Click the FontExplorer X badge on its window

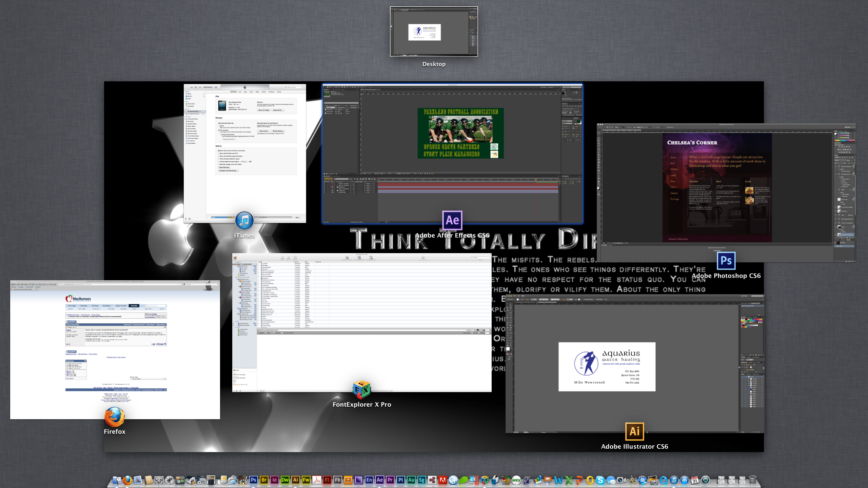tap(362, 390)
